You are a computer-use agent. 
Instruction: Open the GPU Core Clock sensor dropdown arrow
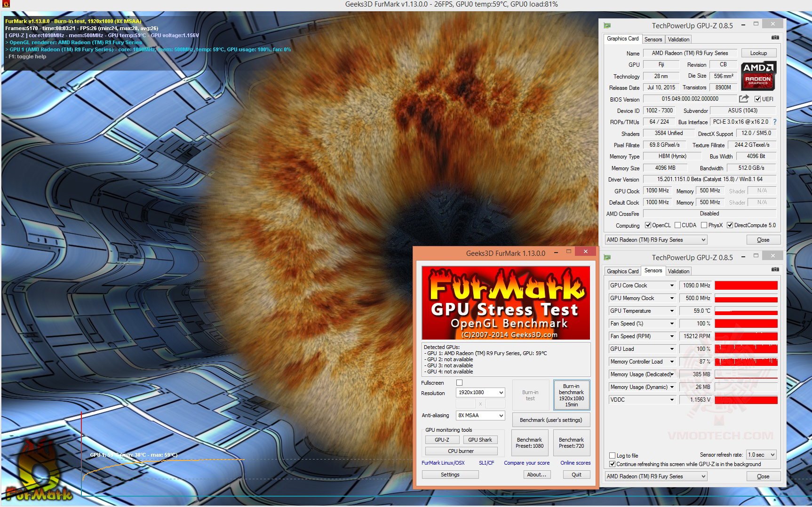pos(672,285)
